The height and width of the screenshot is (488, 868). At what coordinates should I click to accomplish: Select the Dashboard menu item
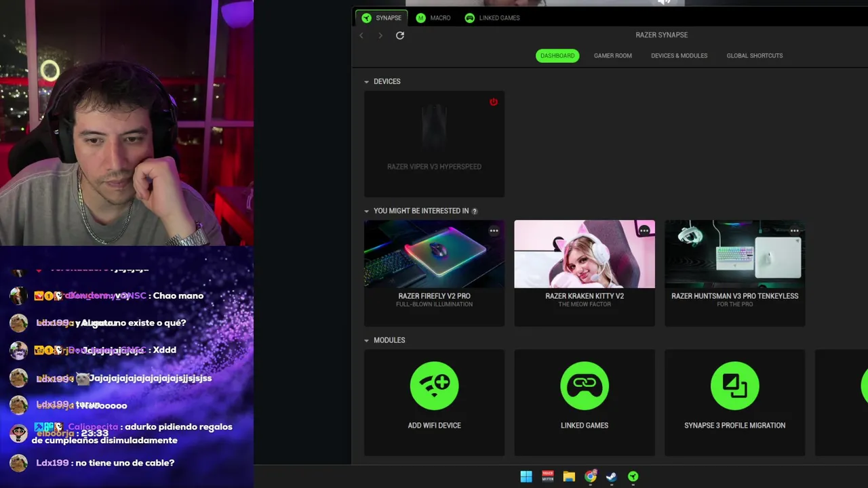557,56
